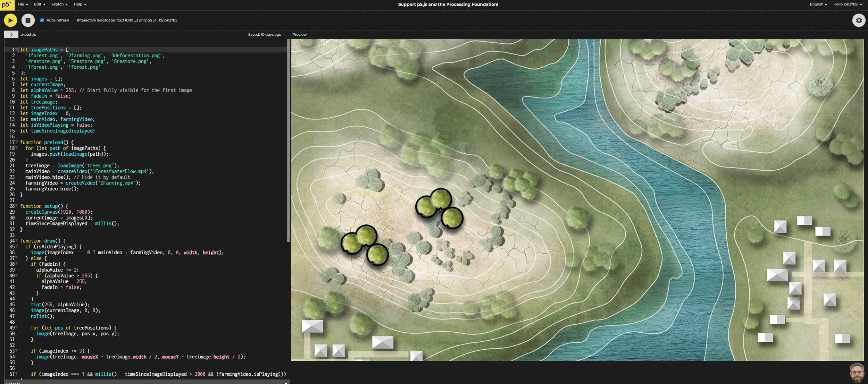Screen dimensions: 868x384
Task: Click the Support p5.js and Processing Foundation link
Action: 448,4
